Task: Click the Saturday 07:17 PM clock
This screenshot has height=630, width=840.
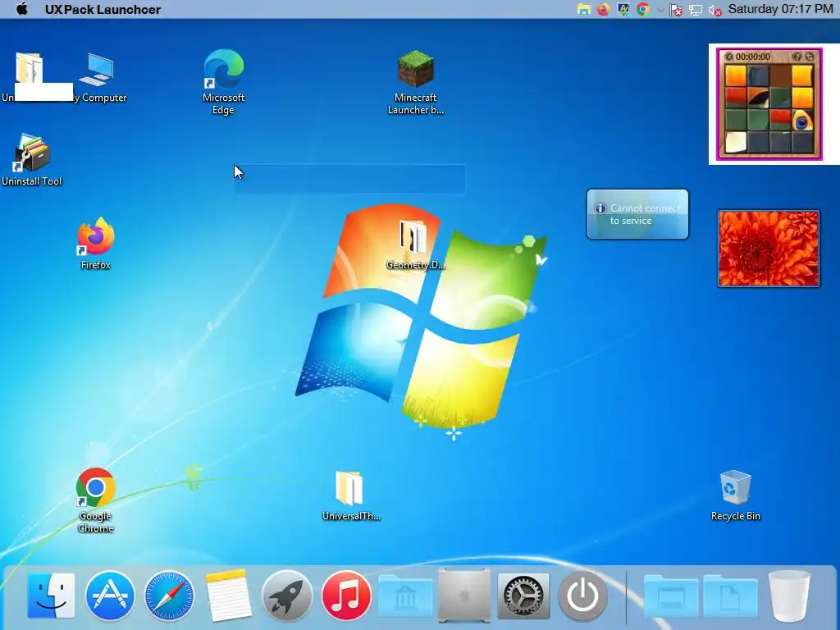Action: click(x=781, y=9)
